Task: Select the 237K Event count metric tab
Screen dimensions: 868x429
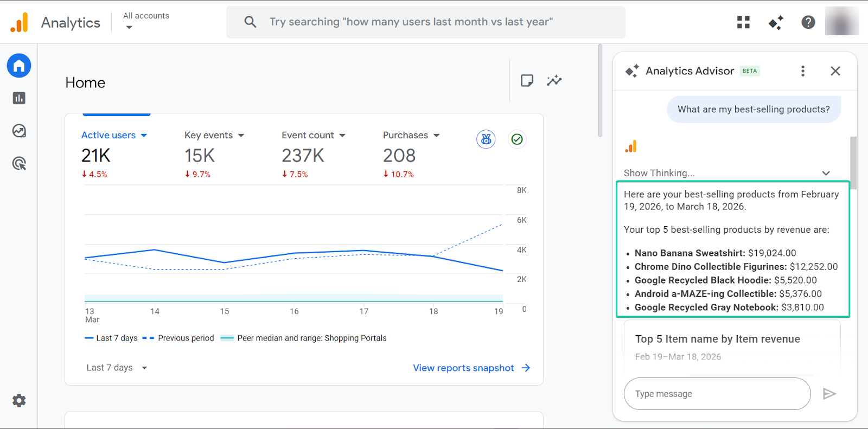Action: [x=303, y=156]
